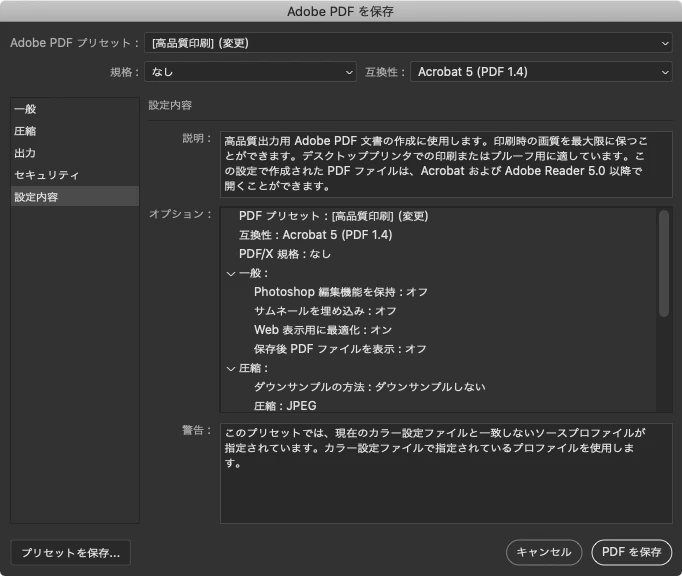Select セキュリティ in the left sidebar
The image size is (682, 576).
(74, 175)
